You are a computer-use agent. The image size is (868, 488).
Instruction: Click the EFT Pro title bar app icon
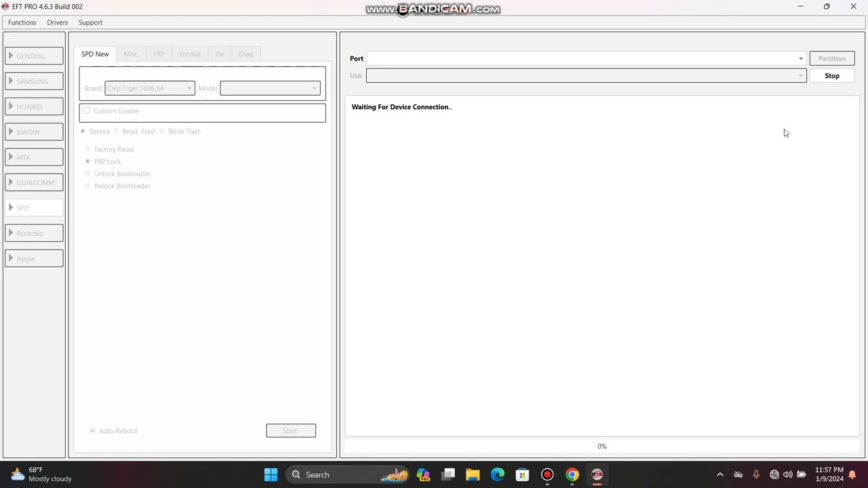pyautogui.click(x=5, y=7)
